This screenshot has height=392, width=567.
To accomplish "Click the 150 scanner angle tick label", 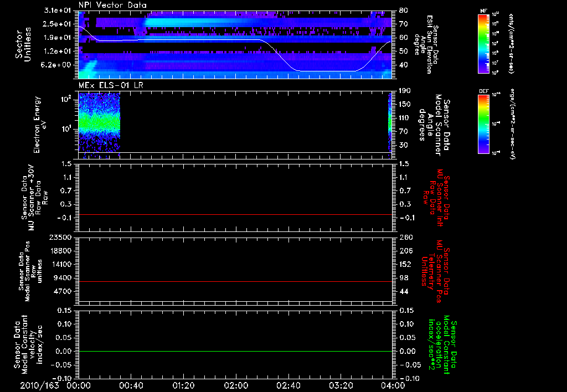I will [405, 104].
